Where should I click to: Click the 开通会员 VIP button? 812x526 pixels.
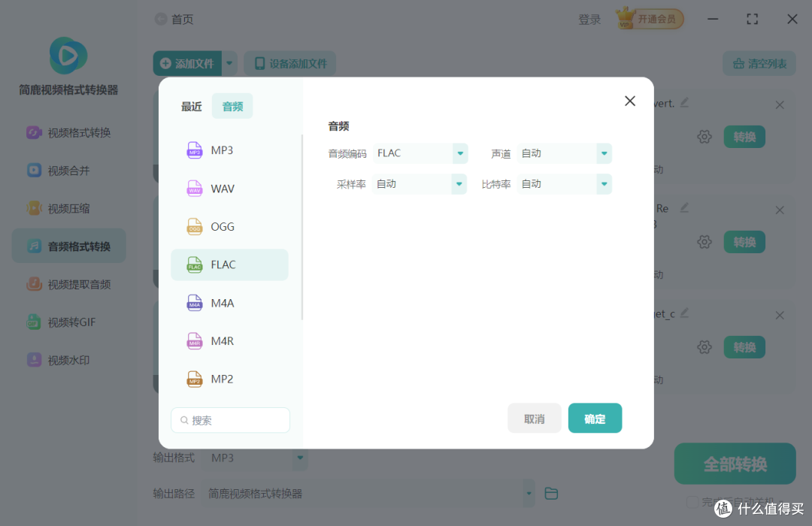650,19
